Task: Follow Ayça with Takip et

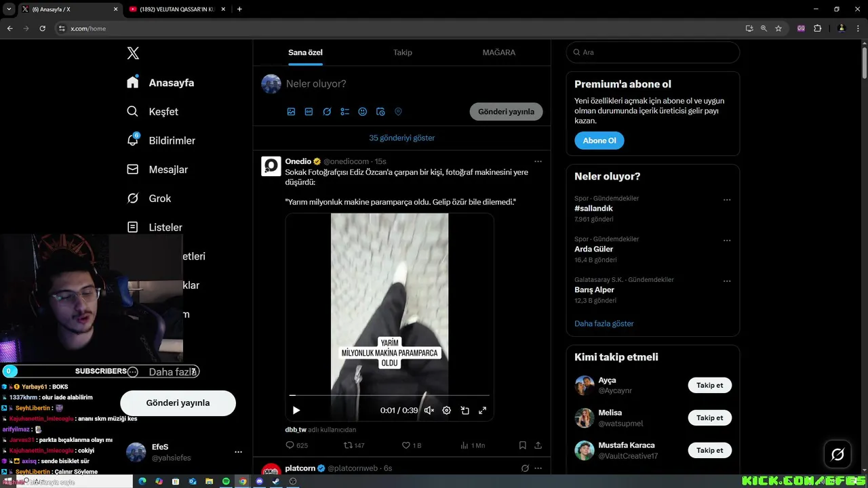Action: (x=710, y=385)
